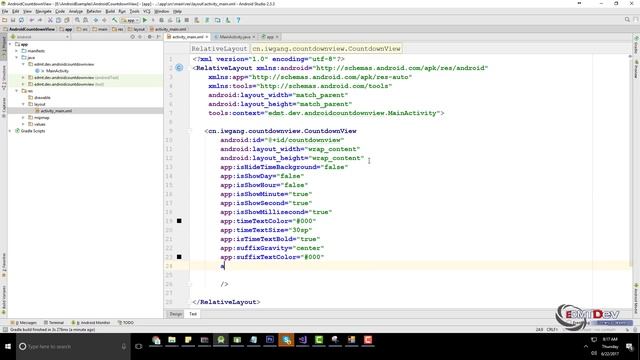Click the Search Everywhere magnifier icon
This screenshot has width=640, height=360.
(627, 20)
